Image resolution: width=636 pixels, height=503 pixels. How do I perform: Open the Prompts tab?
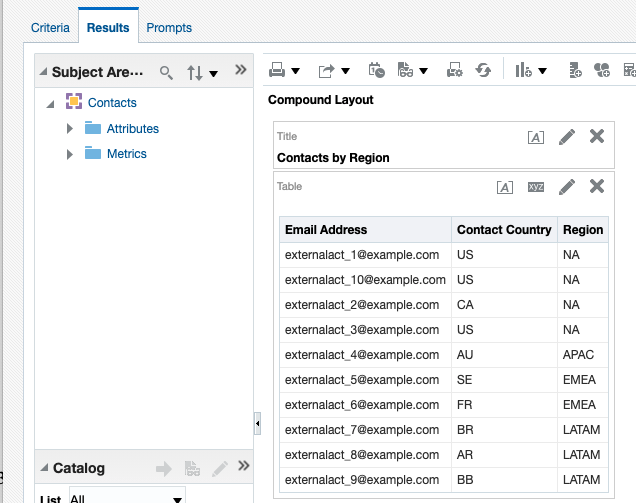169,28
